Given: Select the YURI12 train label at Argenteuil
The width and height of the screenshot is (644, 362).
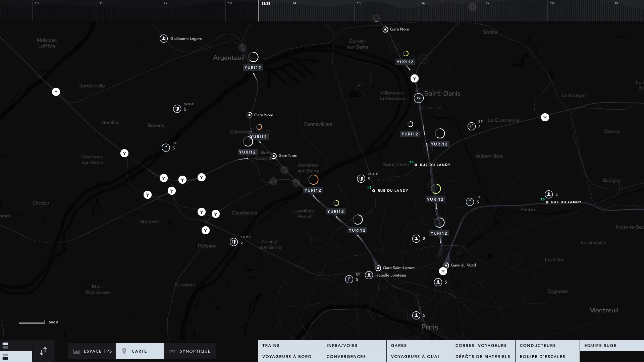Looking at the screenshot, I should (x=253, y=68).
